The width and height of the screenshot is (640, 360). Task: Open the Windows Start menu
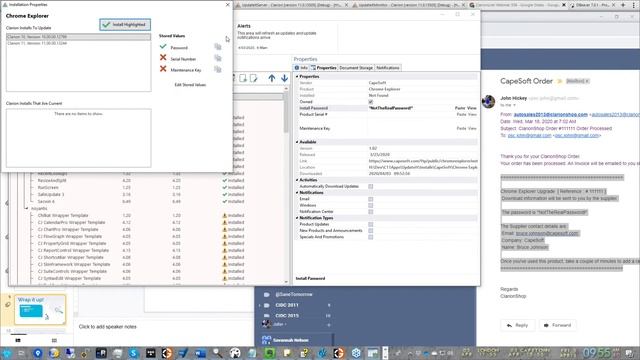coord(7,353)
